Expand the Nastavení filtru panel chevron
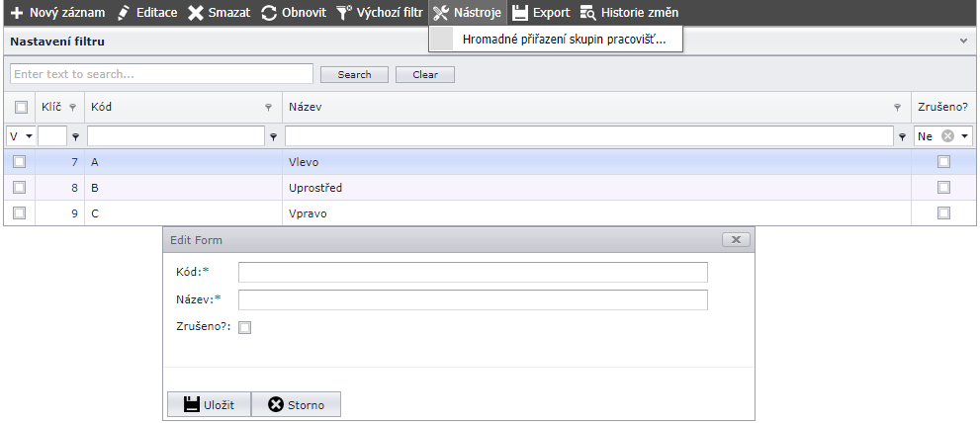 pyautogui.click(x=963, y=42)
